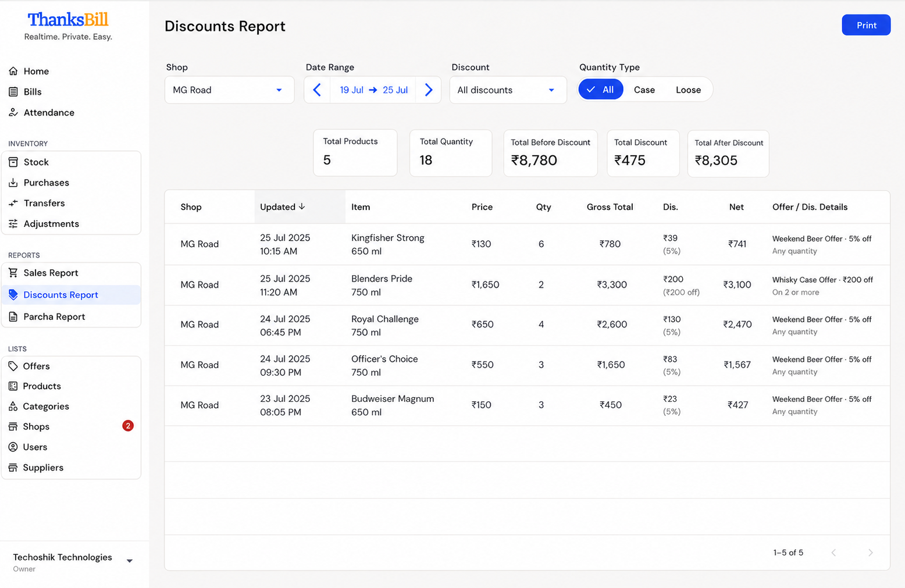Viewport: 905px width, 588px height.
Task: Click the Royal Challenge 750 ml item
Action: [x=385, y=326]
